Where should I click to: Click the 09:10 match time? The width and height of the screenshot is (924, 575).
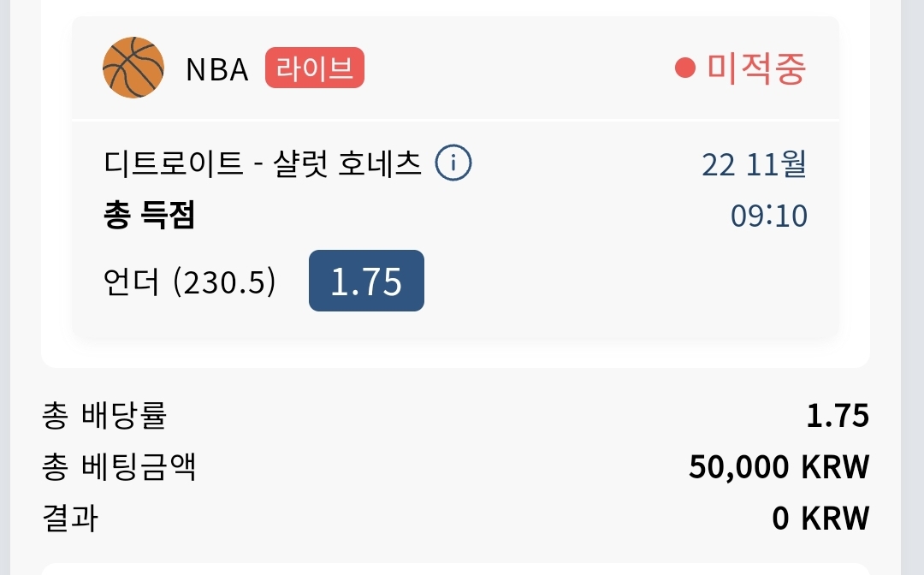tap(769, 216)
